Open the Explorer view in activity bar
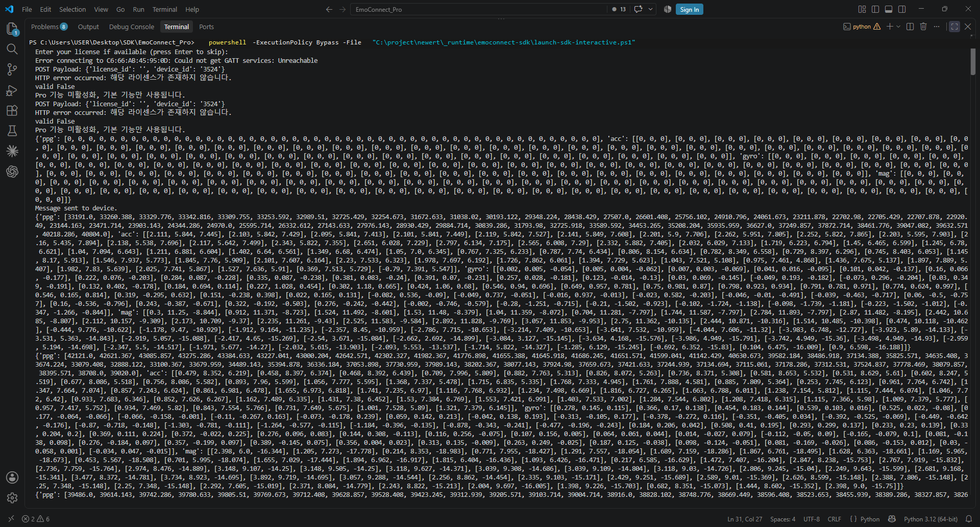This screenshot has height=527, width=980. pyautogui.click(x=12, y=29)
